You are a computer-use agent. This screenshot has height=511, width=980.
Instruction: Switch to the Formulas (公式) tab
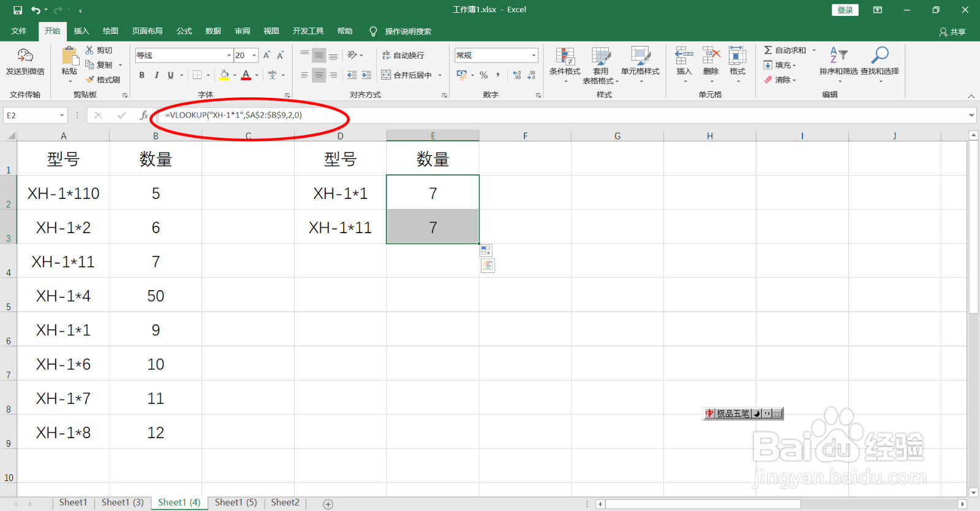pyautogui.click(x=184, y=31)
